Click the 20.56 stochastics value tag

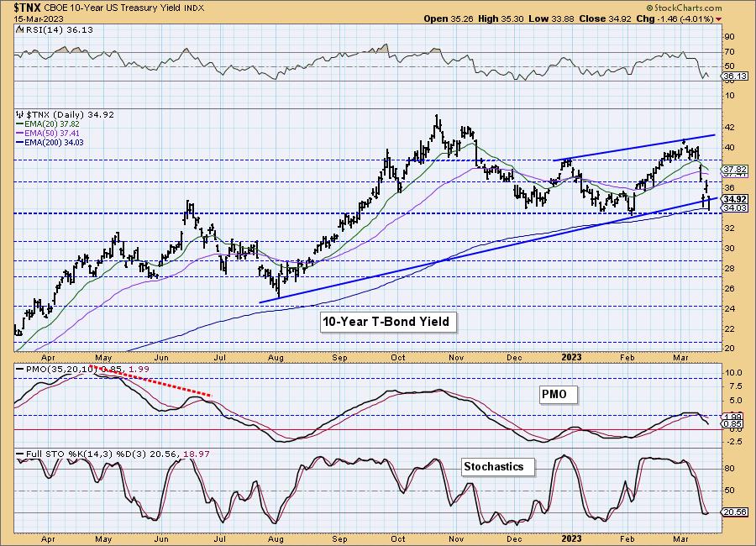click(x=735, y=512)
